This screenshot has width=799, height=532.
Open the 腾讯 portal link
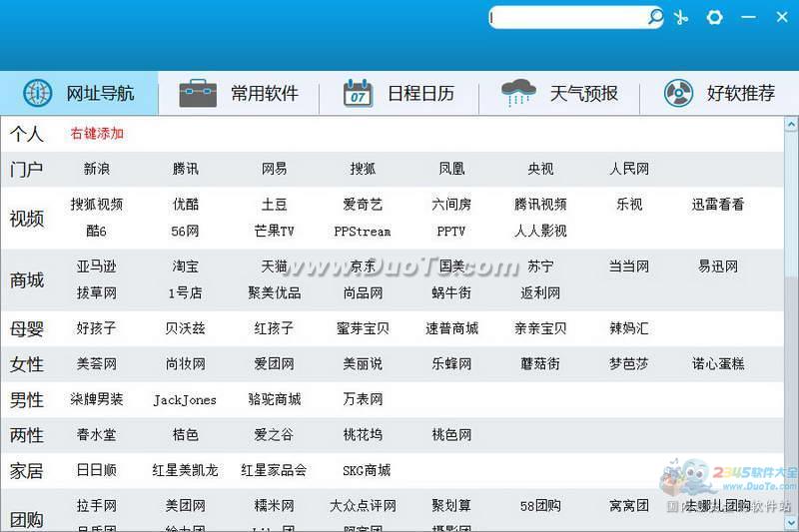(185, 169)
